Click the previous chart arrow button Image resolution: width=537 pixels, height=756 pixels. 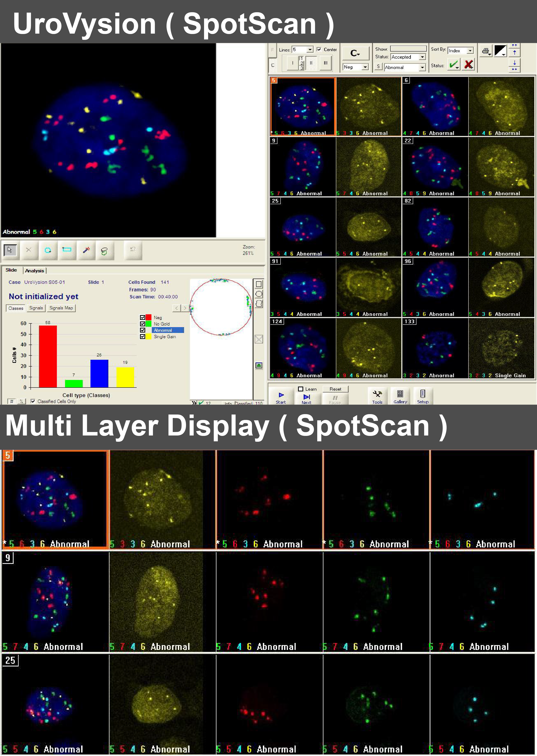(177, 308)
